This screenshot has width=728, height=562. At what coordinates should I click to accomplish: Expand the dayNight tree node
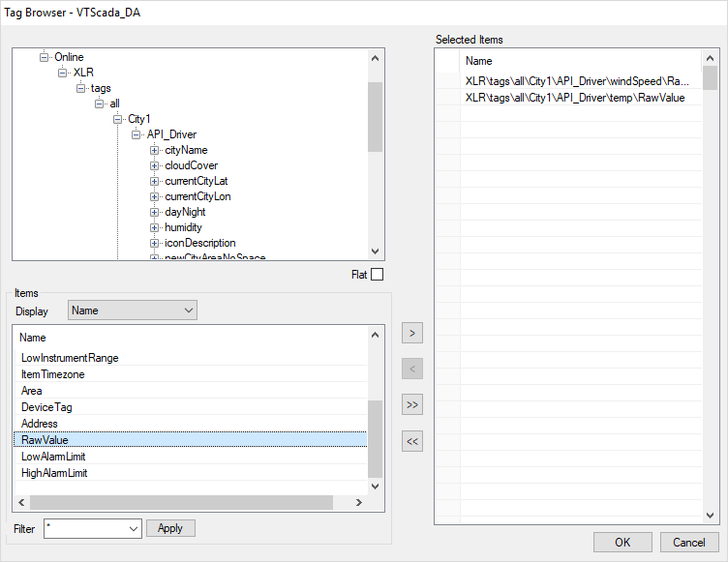pos(154,212)
